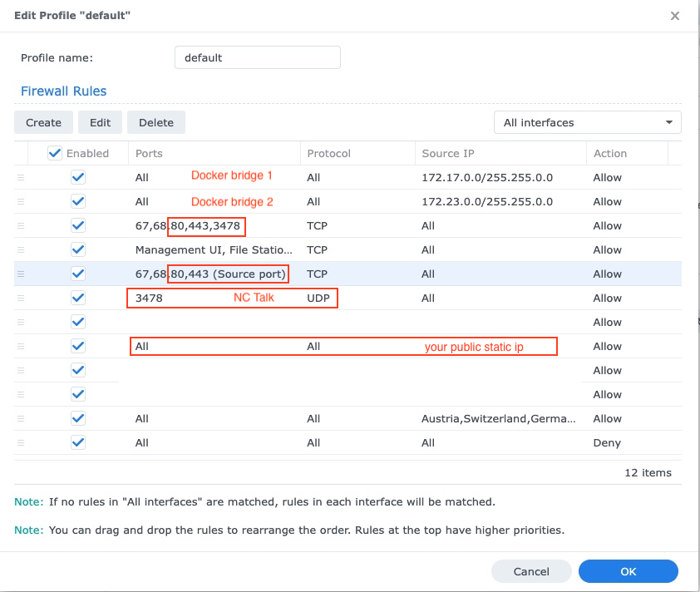Click the Cancel button
The height and width of the screenshot is (592, 700).
point(531,571)
